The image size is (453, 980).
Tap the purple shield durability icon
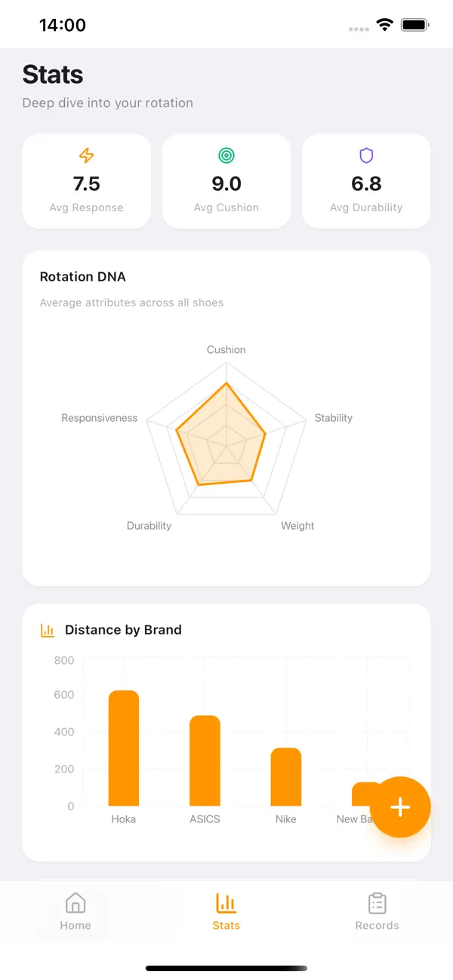tap(366, 155)
